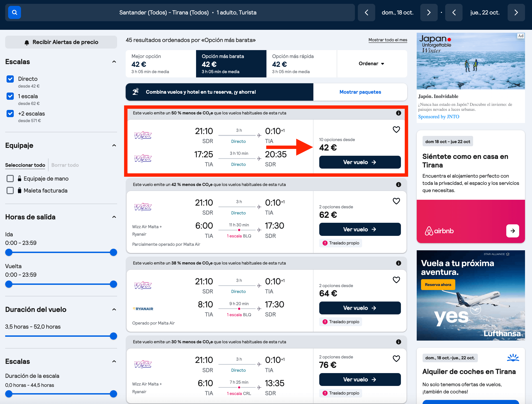Go to previous departure date before dom., 18 oct.
The image size is (532, 404).
366,12
